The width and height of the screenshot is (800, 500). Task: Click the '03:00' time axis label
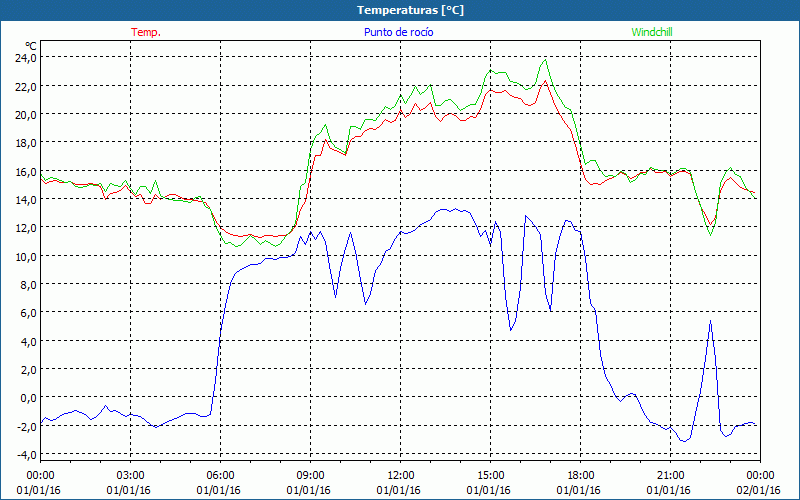coord(131,476)
